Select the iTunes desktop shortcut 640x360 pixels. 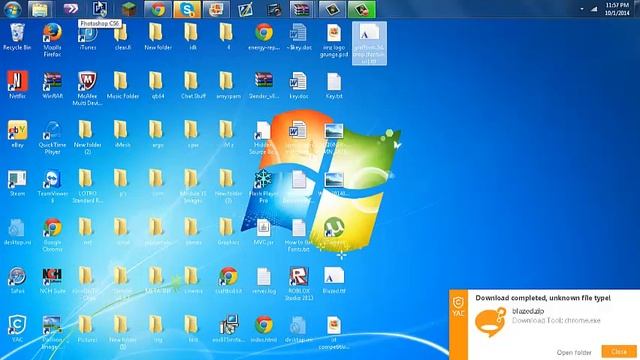click(x=88, y=37)
